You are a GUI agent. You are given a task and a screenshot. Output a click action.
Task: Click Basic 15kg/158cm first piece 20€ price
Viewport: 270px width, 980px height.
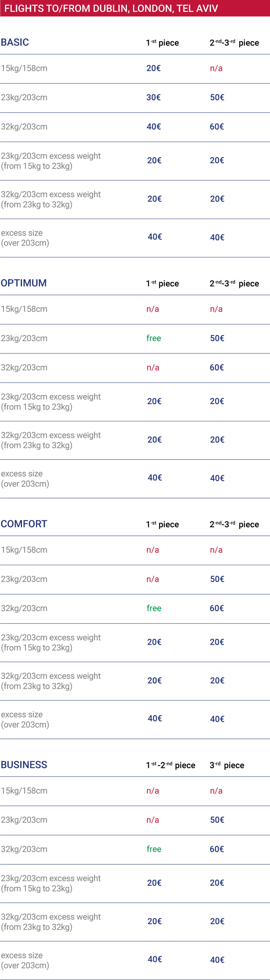click(154, 68)
